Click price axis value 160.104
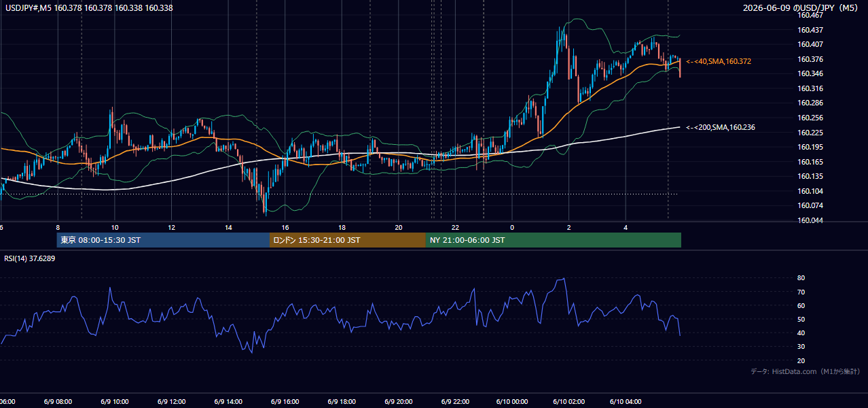This screenshot has width=868, height=408. (x=810, y=191)
